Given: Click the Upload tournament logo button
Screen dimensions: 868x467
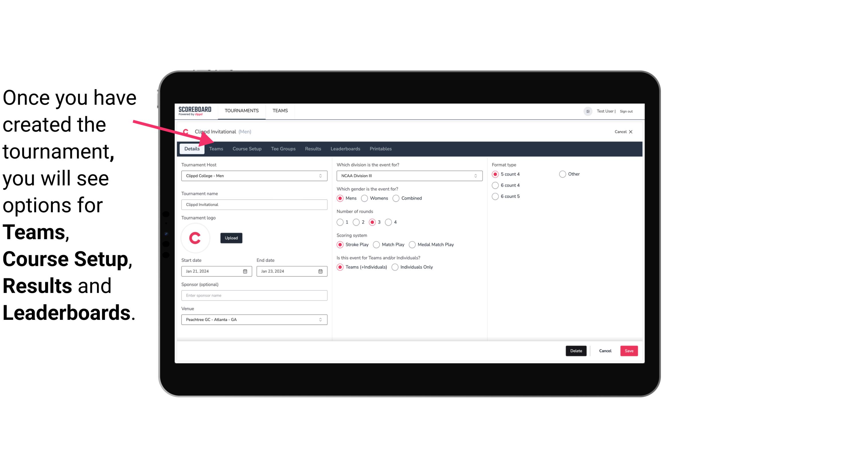Looking at the screenshot, I should click(x=231, y=238).
